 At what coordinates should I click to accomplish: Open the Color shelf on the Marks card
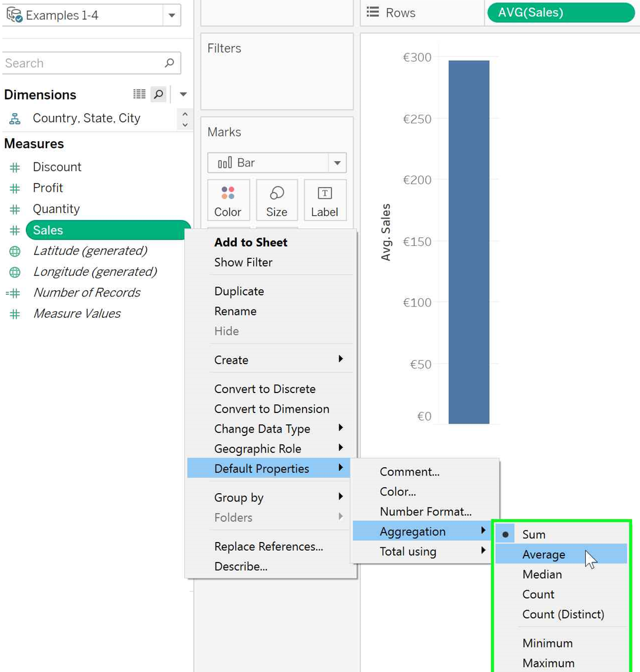pos(228,200)
